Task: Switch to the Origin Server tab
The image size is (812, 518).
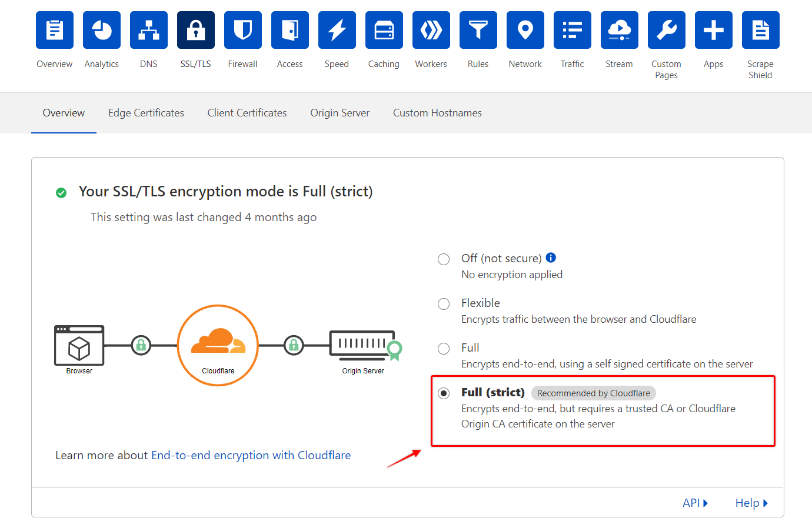Action: 340,113
